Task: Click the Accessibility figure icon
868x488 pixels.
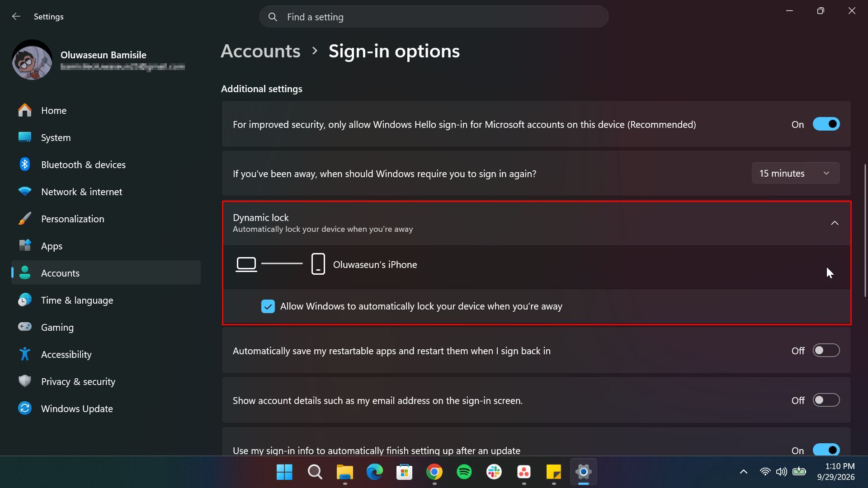Action: pyautogui.click(x=25, y=354)
